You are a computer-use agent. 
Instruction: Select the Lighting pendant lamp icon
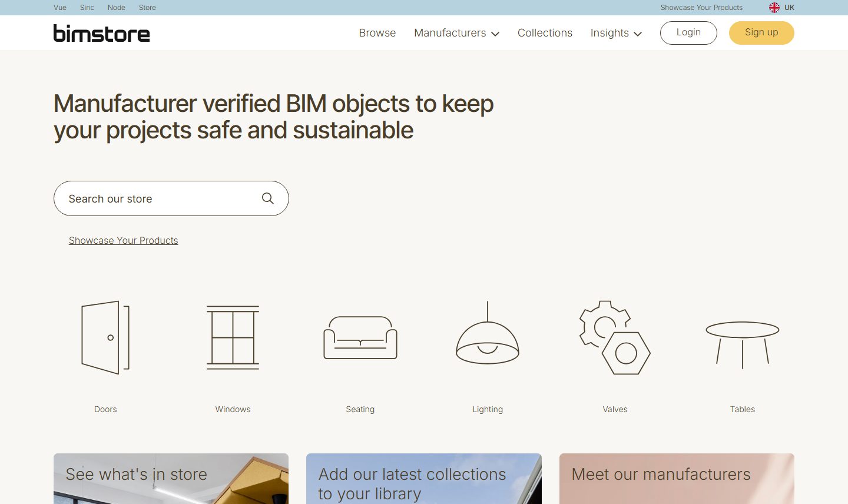click(x=488, y=333)
